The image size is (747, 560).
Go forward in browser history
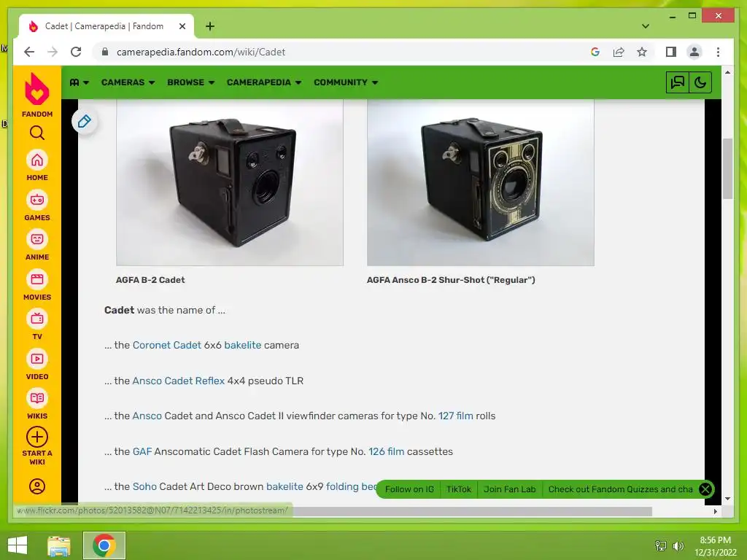pos(53,52)
